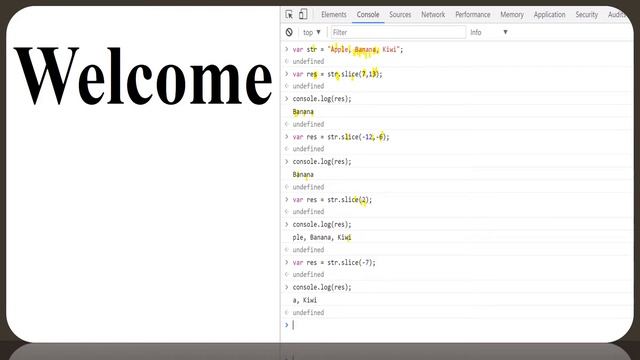Activate the inspect element picker icon
The image size is (640, 360).
pos(289,14)
